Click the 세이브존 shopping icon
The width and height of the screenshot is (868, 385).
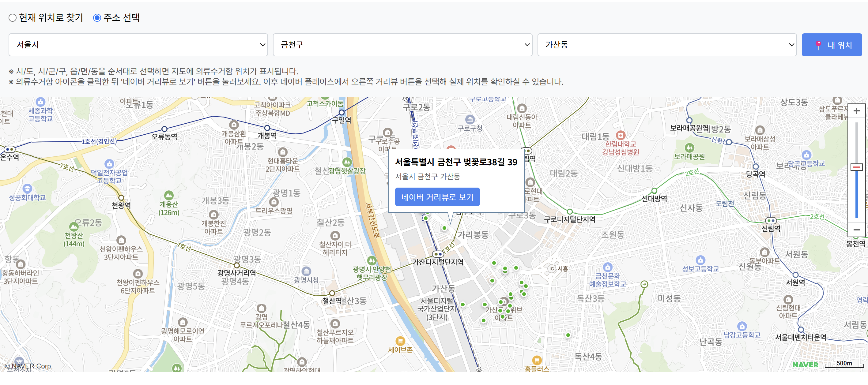400,341
